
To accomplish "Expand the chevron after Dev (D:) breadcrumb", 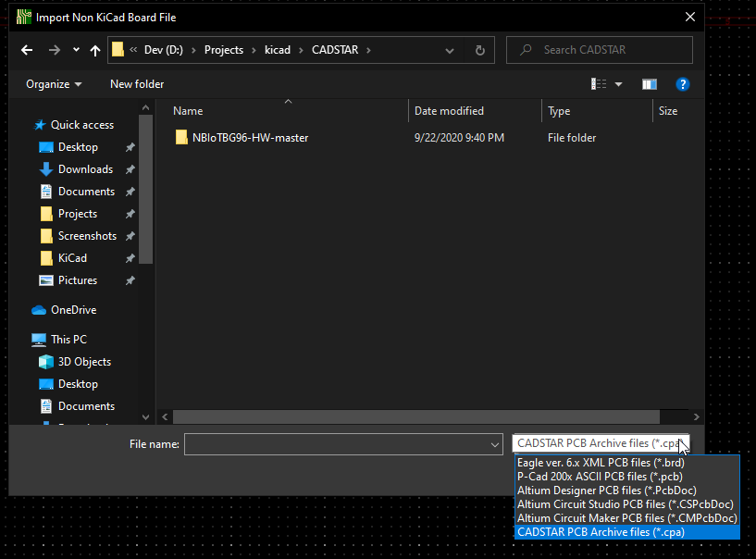I will pos(193,50).
